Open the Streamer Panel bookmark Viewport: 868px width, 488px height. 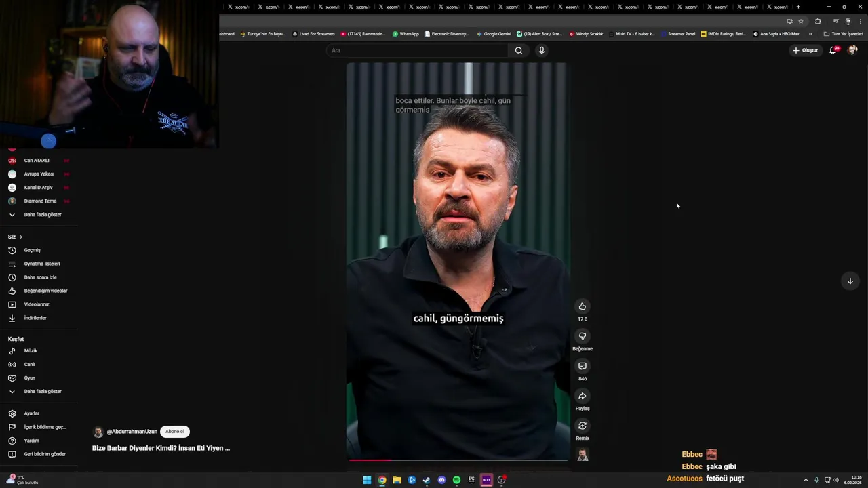[678, 34]
